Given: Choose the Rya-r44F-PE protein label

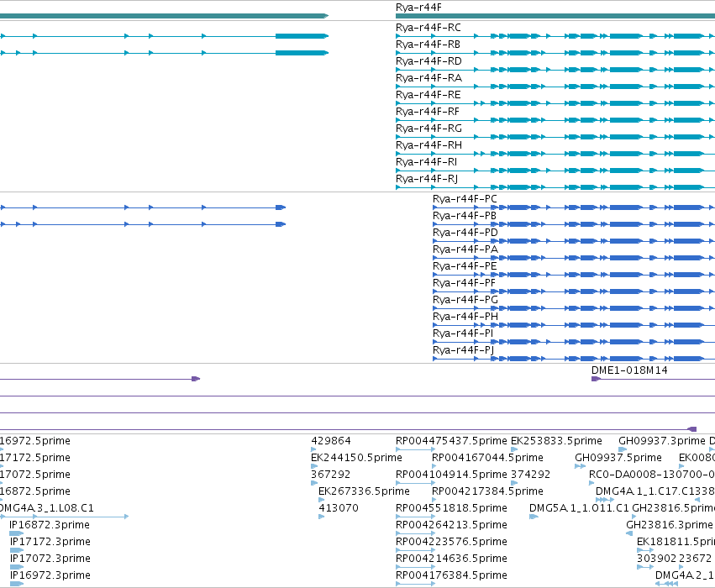Looking at the screenshot, I should coord(465,266).
